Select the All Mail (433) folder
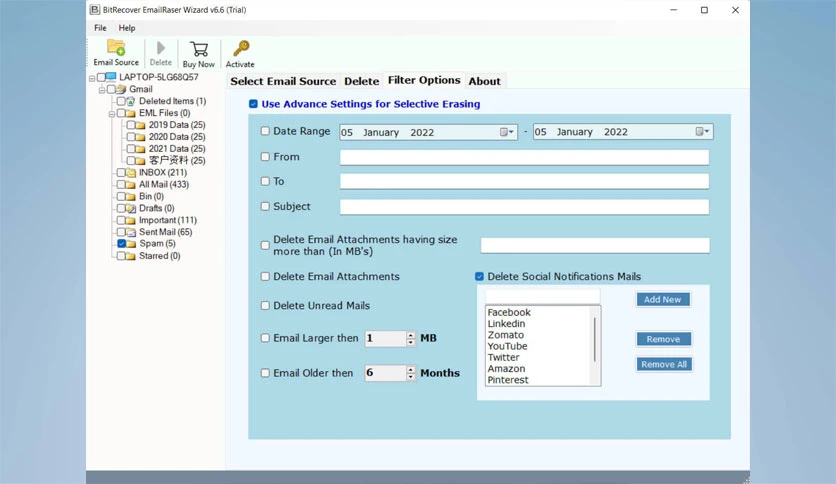Screen dimensions: 836x484 [164, 184]
